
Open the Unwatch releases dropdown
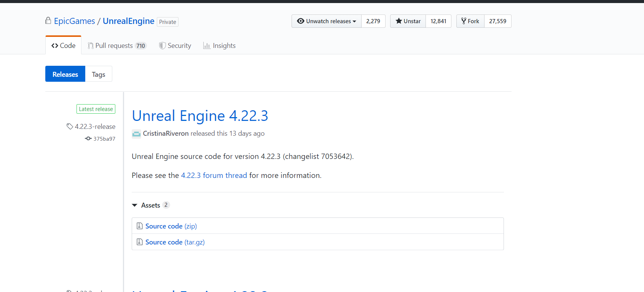coord(327,21)
